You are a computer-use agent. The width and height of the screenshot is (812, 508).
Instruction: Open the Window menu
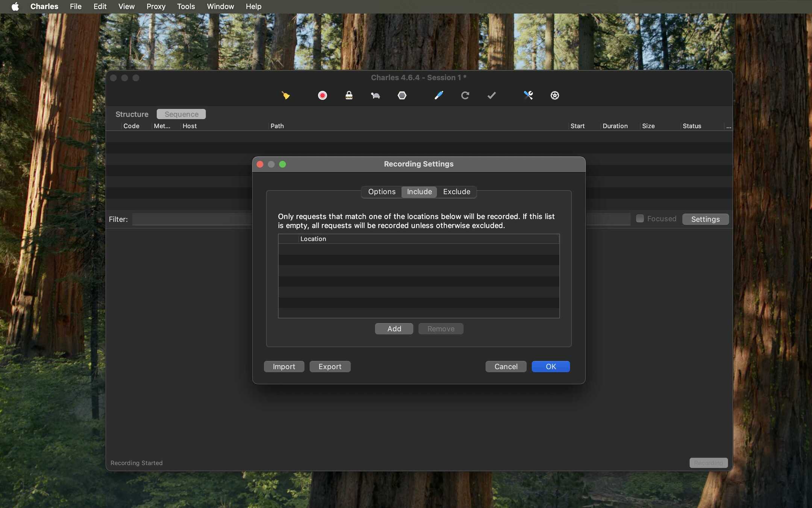pos(220,6)
